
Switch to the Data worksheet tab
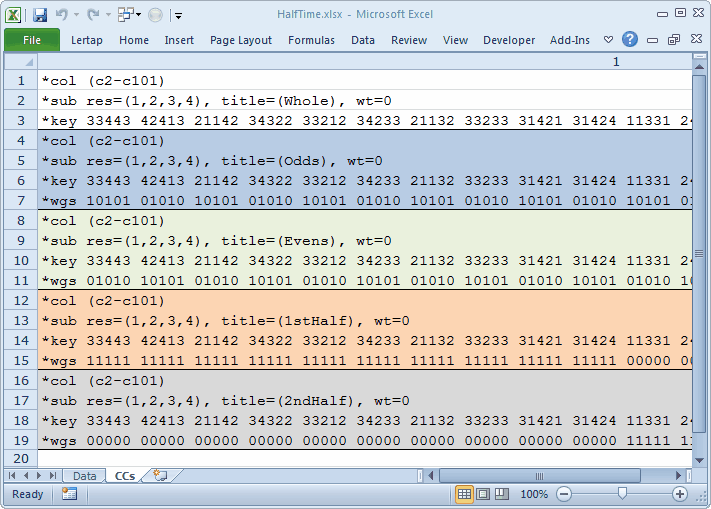coord(85,476)
